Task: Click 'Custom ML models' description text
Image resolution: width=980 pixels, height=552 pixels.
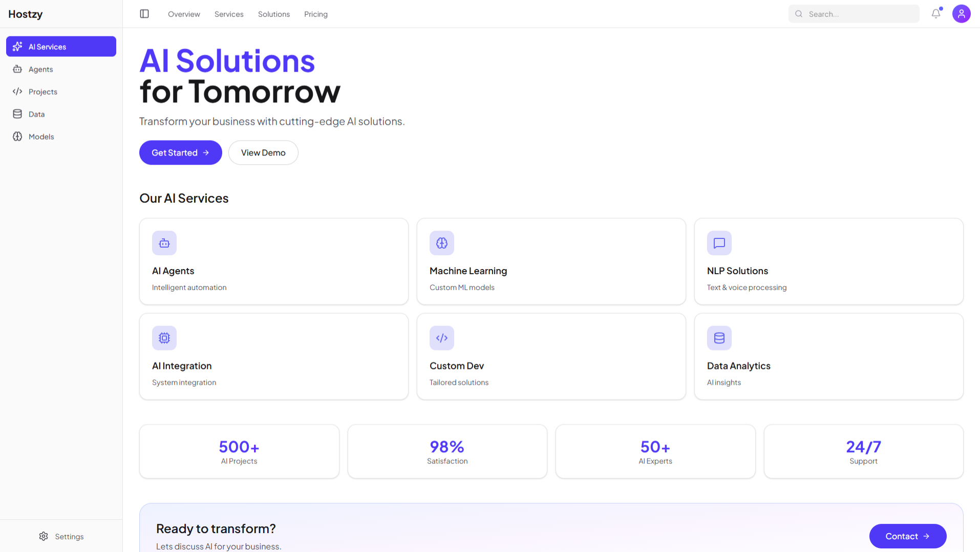Action: (x=462, y=288)
